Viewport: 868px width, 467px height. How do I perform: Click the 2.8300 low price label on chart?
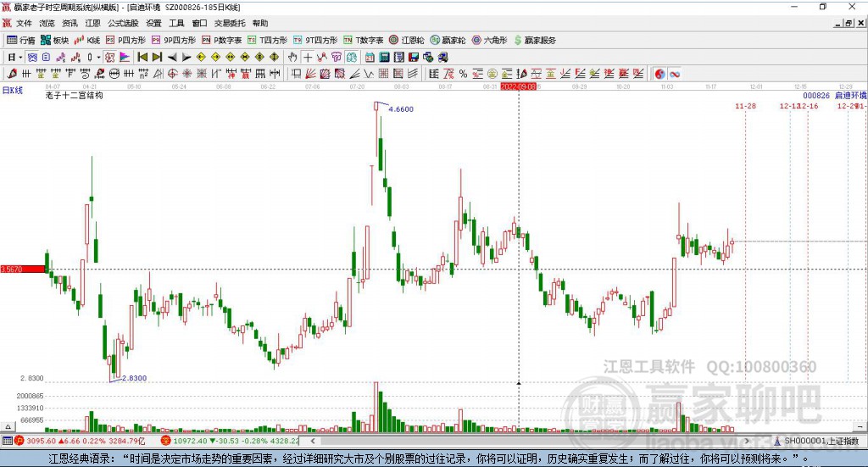pos(135,378)
